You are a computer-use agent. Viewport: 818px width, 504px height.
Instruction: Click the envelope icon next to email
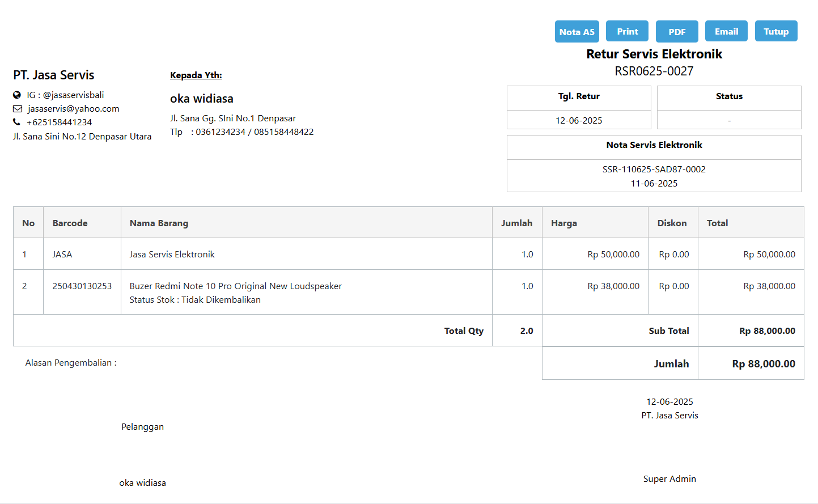(18, 109)
